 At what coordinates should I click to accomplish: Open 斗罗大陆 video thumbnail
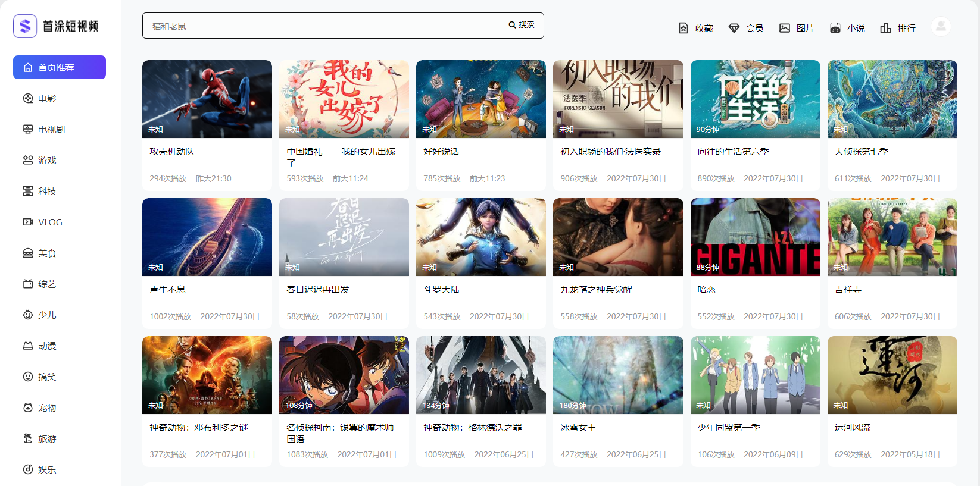point(481,237)
